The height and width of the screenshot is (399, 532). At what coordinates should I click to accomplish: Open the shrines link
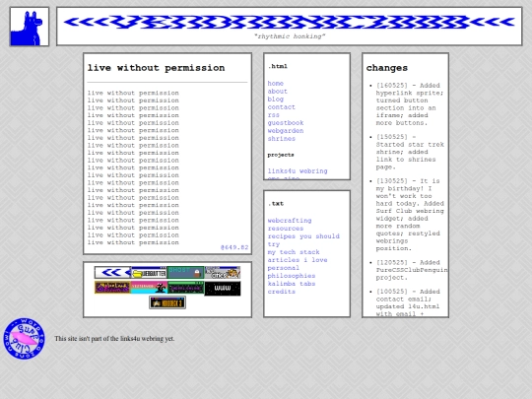tap(281, 139)
